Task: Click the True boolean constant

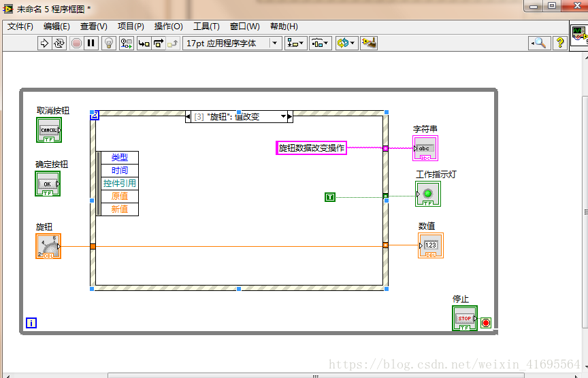Action: click(x=330, y=197)
